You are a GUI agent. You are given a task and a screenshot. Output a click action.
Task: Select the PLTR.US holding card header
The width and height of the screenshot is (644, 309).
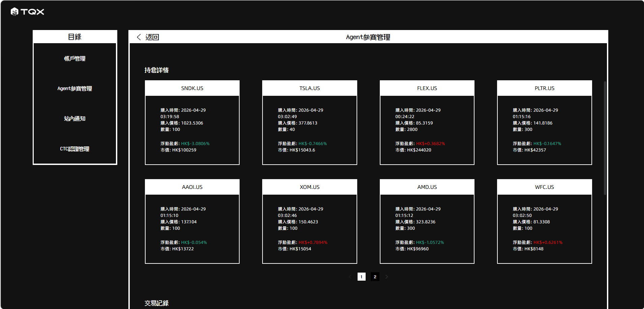click(x=545, y=88)
